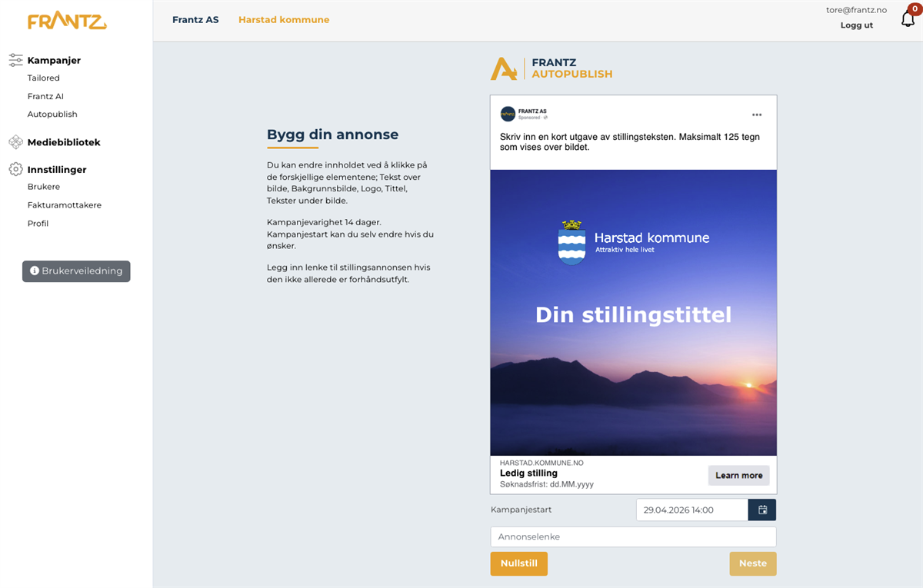
Task: Click the Learn more button in the preview
Action: coord(738,475)
